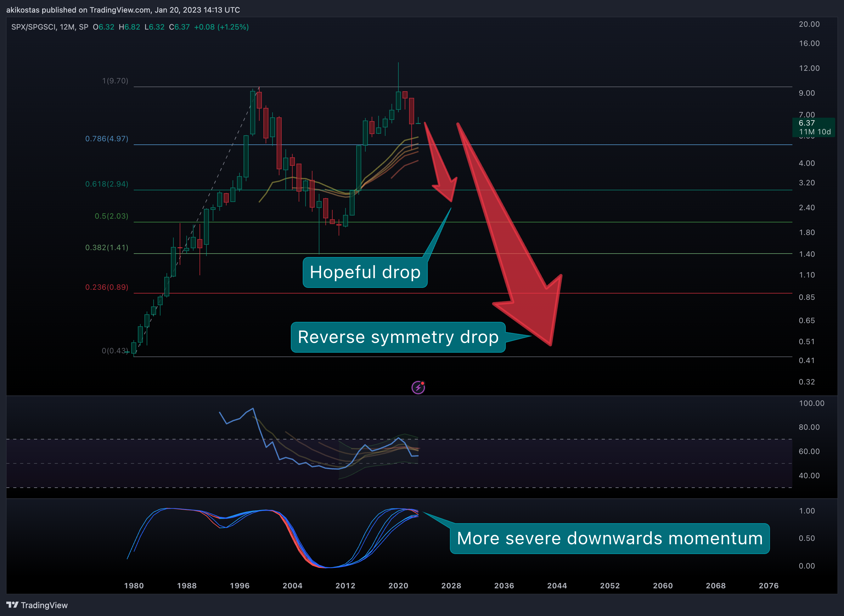Click the 2076 label on time axis
844x616 pixels.
point(769,585)
